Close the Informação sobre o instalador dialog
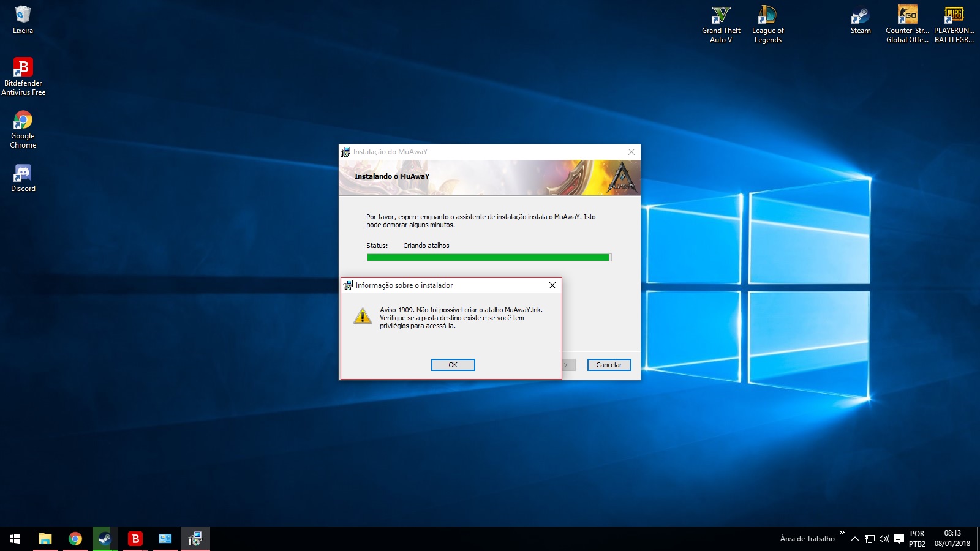The width and height of the screenshot is (980, 551). [552, 285]
